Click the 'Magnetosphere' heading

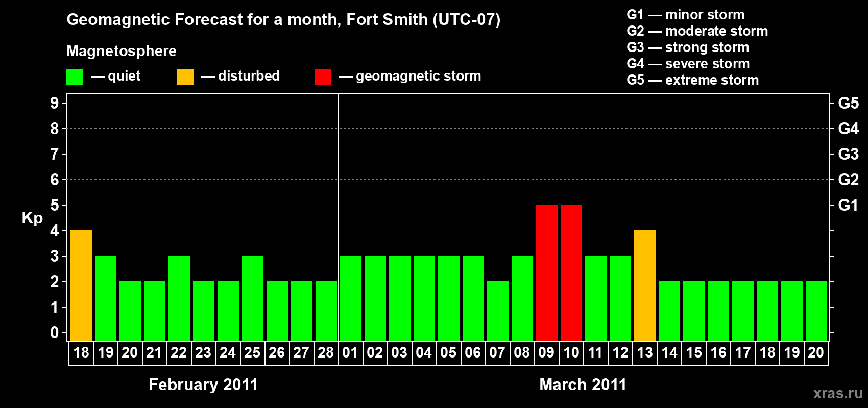coord(122,51)
